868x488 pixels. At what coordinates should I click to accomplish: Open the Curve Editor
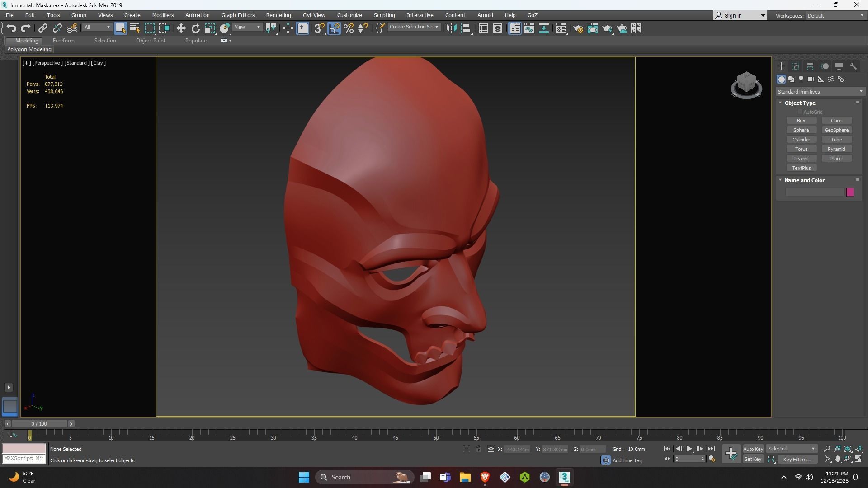click(529, 28)
